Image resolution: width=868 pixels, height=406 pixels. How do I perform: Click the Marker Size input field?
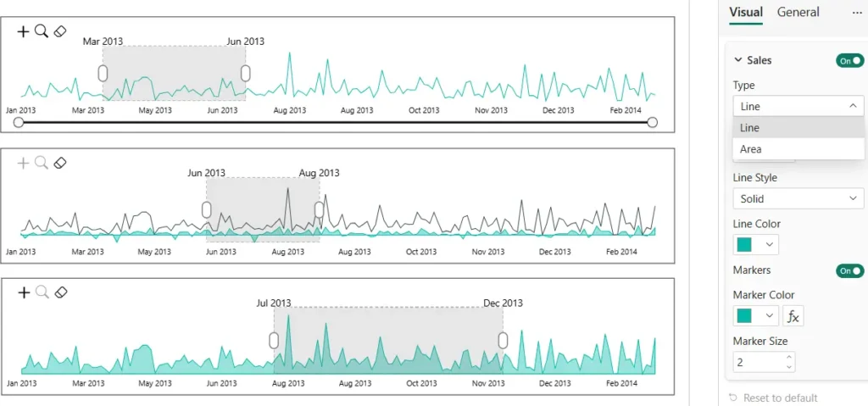pos(764,362)
